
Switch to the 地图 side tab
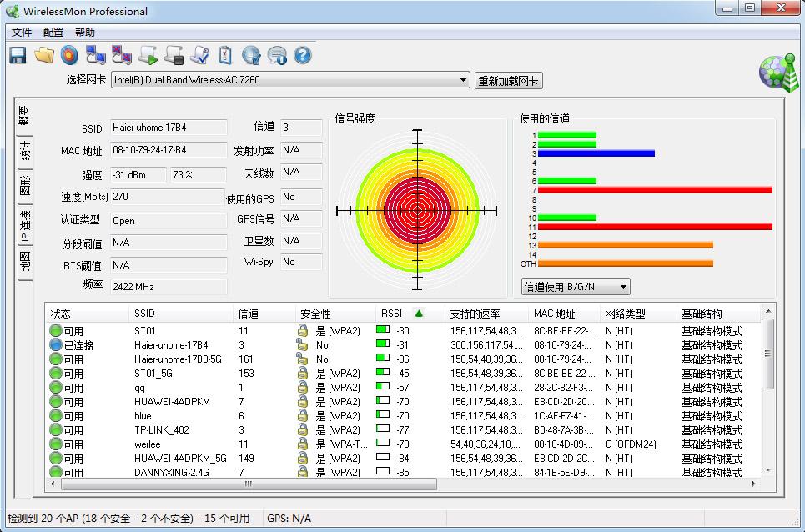24,262
